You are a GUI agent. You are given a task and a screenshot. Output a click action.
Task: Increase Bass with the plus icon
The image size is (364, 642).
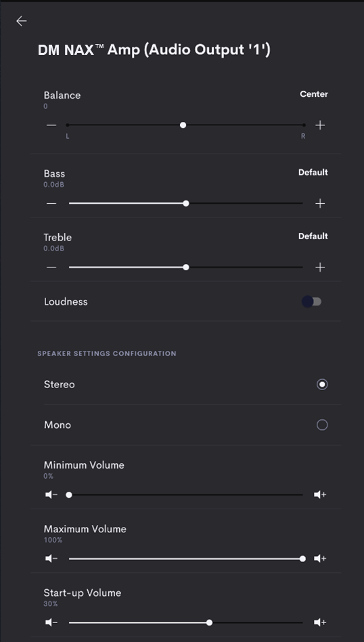click(x=320, y=203)
